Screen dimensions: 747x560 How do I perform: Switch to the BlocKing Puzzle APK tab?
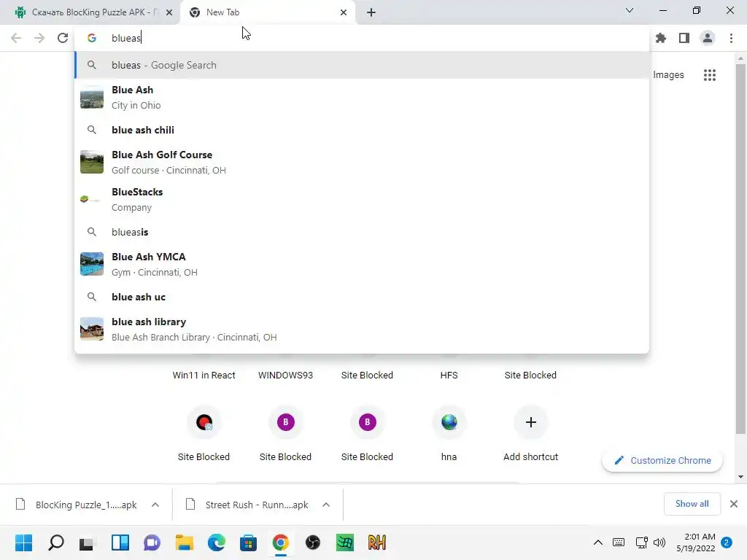point(90,12)
